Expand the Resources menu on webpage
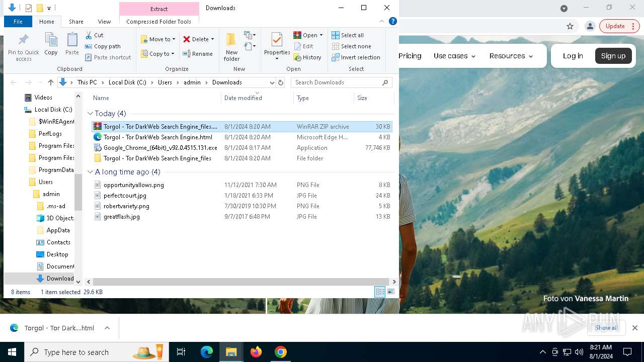 [x=511, y=56]
